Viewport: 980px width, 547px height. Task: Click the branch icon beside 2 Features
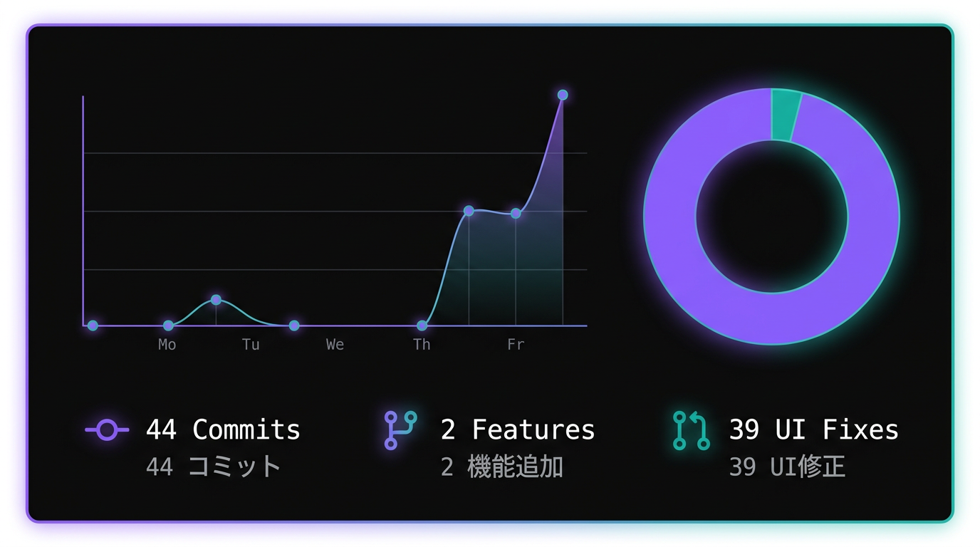[400, 430]
